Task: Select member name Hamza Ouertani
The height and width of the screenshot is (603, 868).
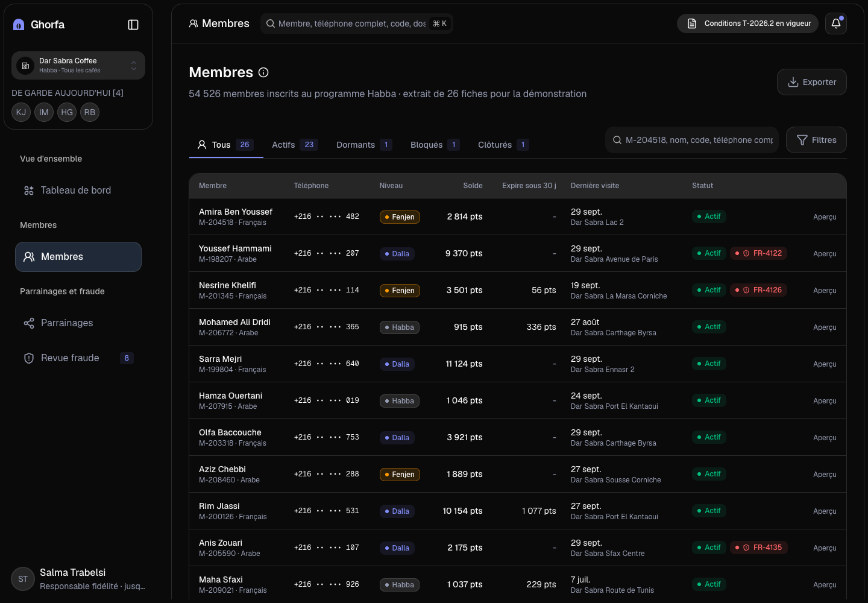Action: point(230,396)
